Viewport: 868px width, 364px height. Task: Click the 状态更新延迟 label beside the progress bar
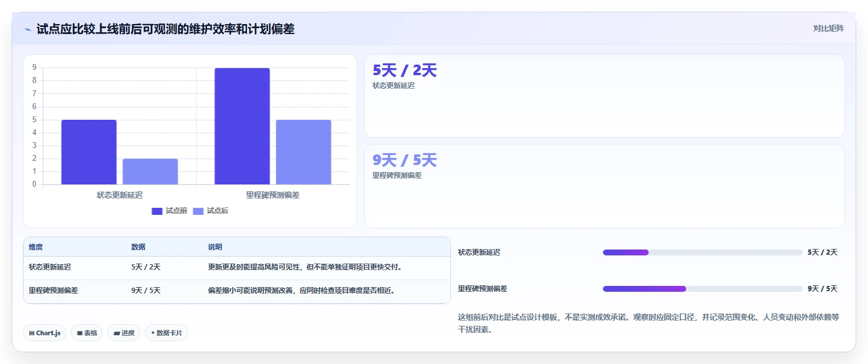click(479, 252)
